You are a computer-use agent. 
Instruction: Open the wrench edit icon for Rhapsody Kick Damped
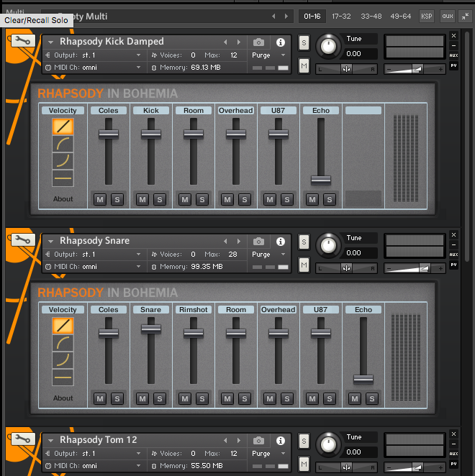click(x=23, y=42)
